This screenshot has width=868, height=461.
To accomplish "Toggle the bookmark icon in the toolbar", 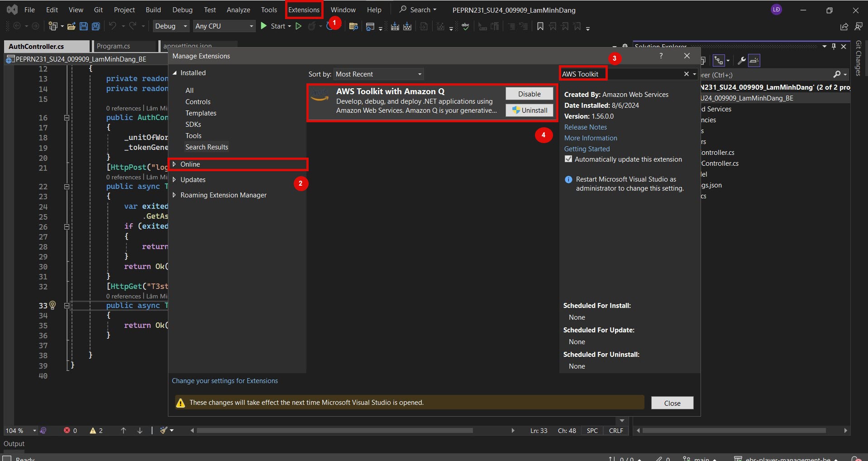I will click(540, 27).
